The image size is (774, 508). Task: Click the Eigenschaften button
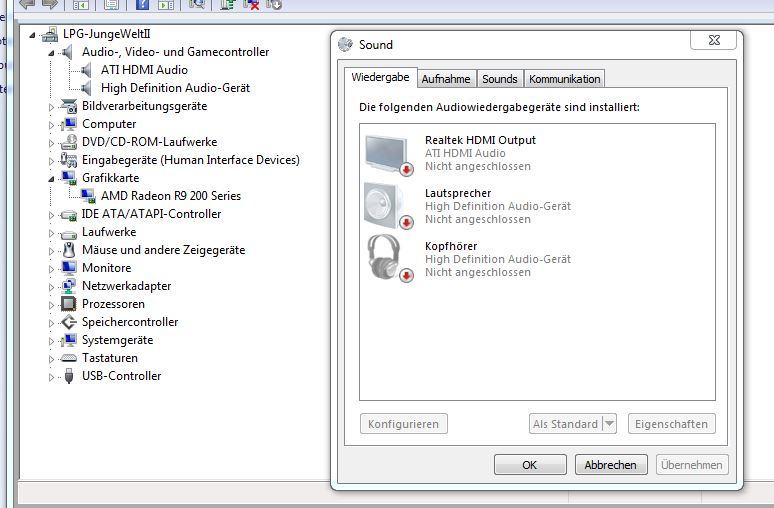pyautogui.click(x=671, y=424)
